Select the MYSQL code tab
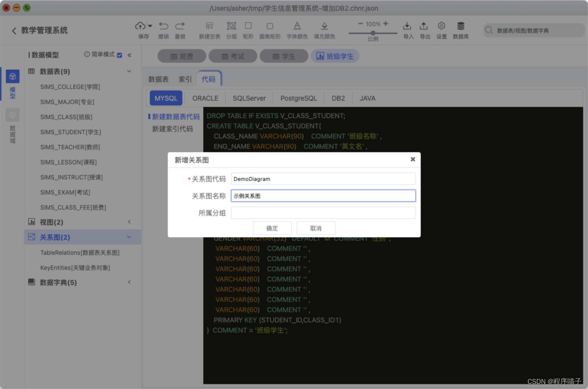Image resolution: width=588 pixels, height=389 pixels. [166, 98]
